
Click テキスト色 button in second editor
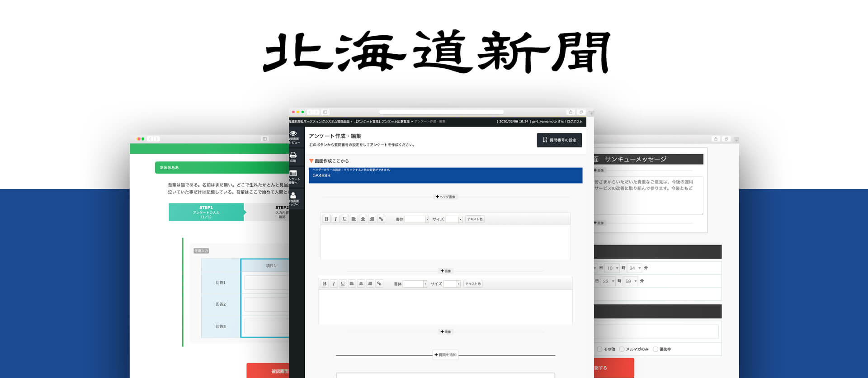point(473,284)
